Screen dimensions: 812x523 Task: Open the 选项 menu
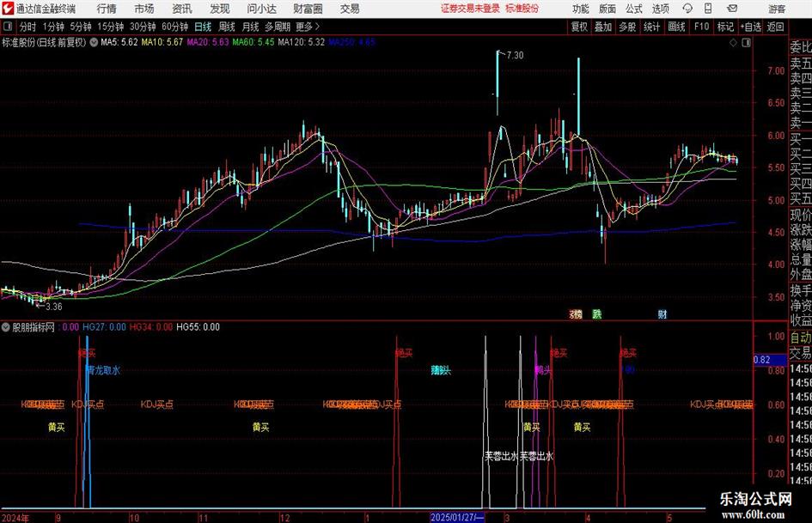point(660,9)
